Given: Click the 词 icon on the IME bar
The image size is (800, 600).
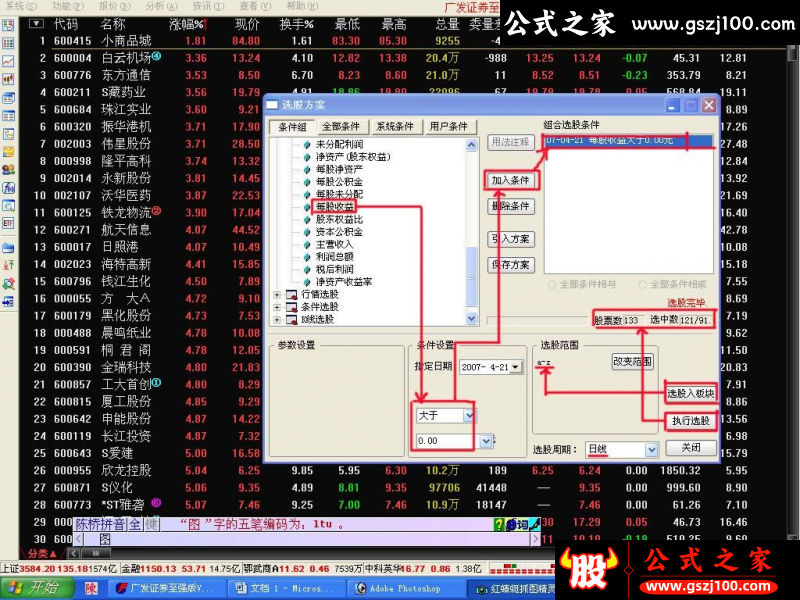Looking at the screenshot, I should [x=522, y=524].
